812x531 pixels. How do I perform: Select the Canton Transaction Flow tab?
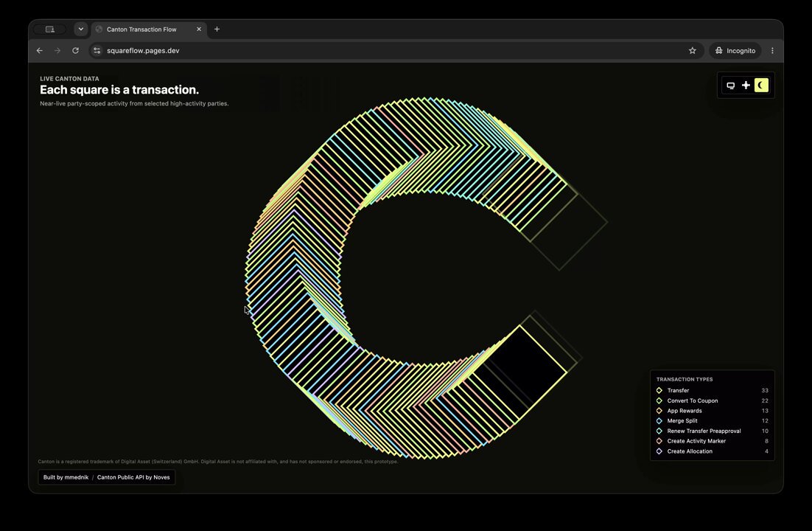(x=149, y=29)
